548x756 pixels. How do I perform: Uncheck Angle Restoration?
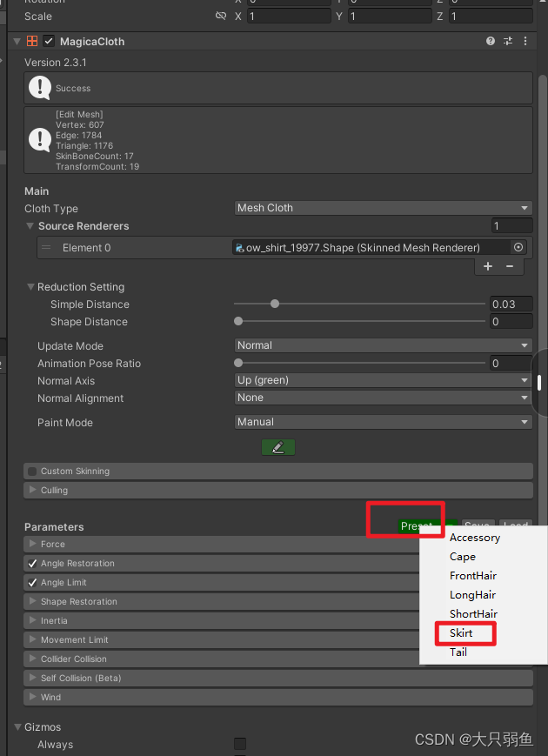click(x=32, y=563)
